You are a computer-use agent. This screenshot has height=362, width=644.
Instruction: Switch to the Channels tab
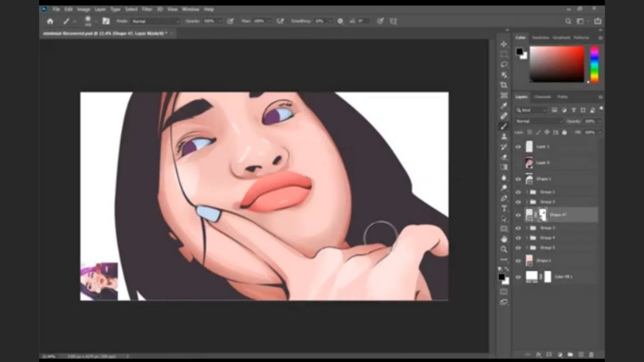(x=542, y=97)
